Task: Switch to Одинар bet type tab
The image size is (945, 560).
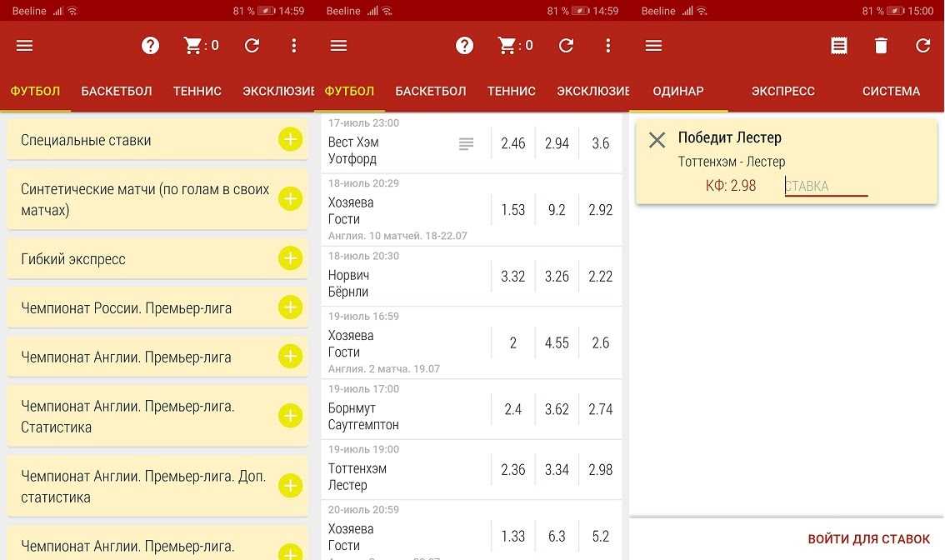Action: click(678, 91)
